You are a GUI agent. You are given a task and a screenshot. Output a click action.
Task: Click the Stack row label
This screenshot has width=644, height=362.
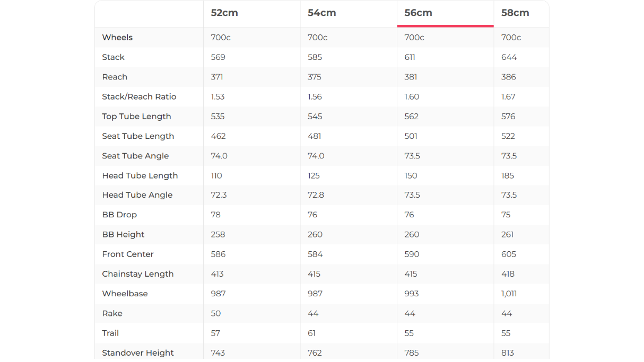113,57
